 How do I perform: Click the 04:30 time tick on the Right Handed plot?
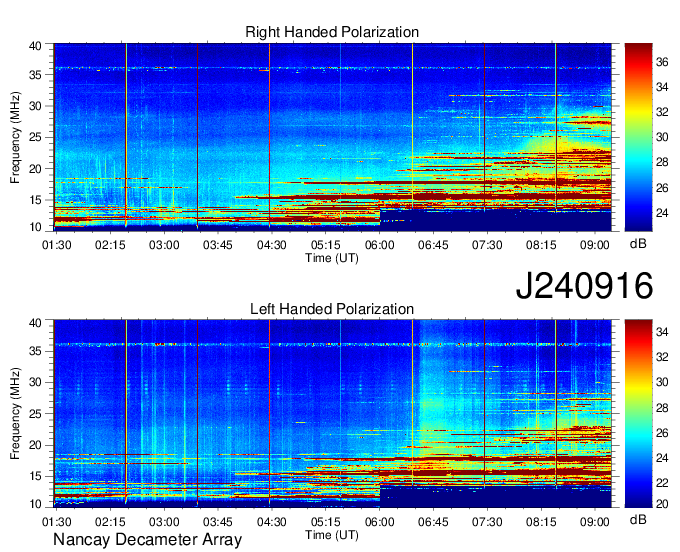(x=272, y=245)
